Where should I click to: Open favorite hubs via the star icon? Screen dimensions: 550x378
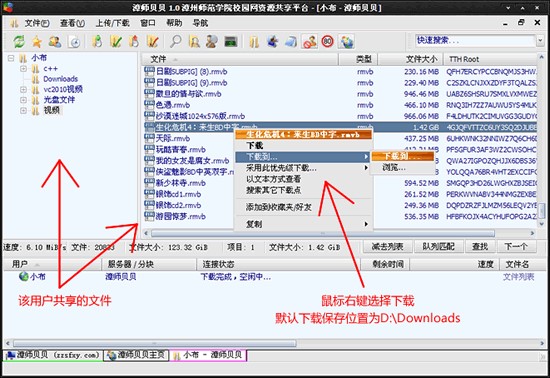tap(37, 41)
